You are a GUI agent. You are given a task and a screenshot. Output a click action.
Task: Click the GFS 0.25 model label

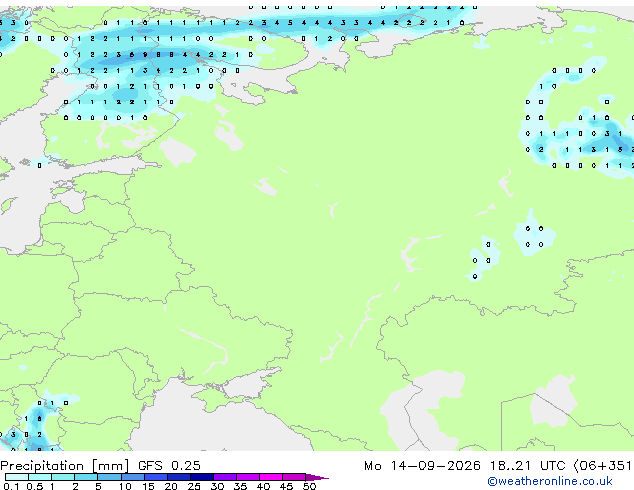(x=169, y=466)
